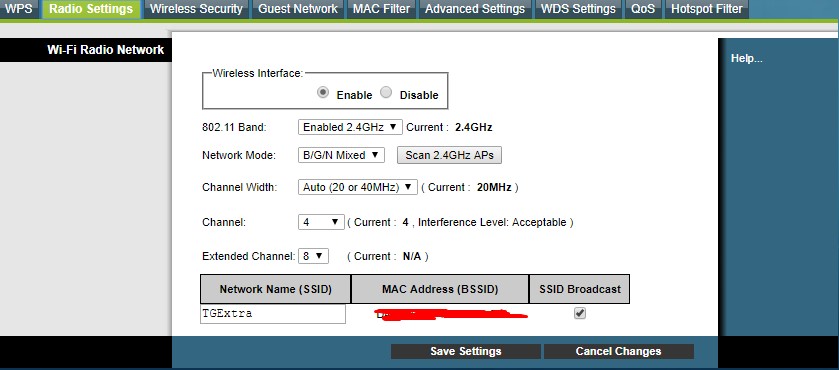Image resolution: width=839 pixels, height=370 pixels.
Task: Click the Scan 2.4GHz APs button
Action: tap(449, 155)
